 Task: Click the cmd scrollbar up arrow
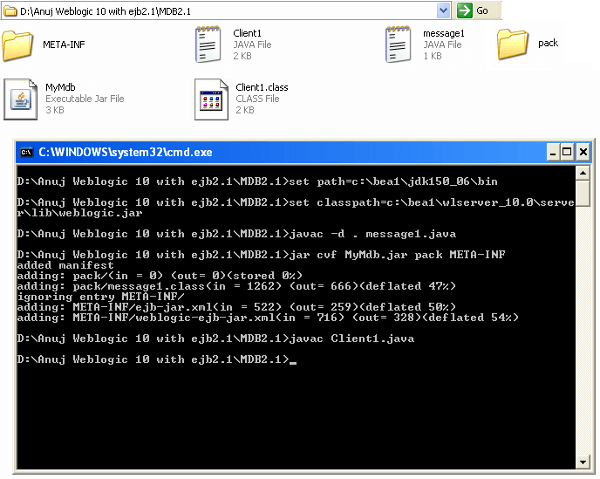coord(583,173)
